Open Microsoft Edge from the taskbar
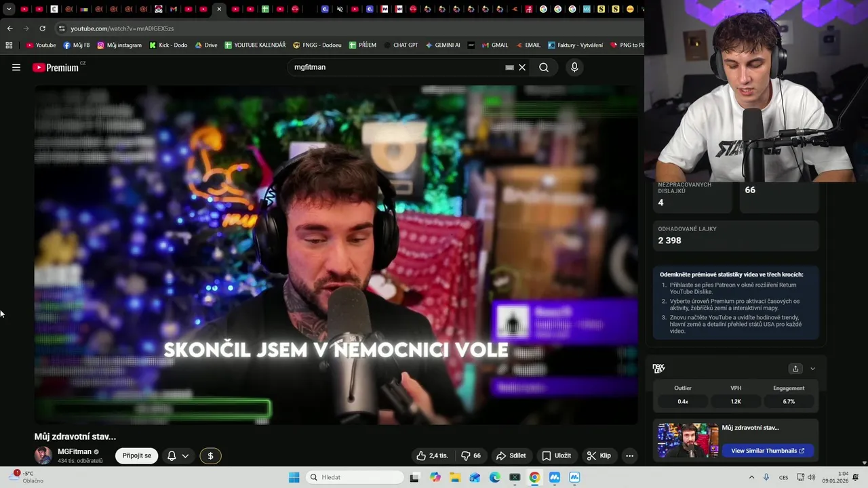This screenshot has height=488, width=868. 494,477
